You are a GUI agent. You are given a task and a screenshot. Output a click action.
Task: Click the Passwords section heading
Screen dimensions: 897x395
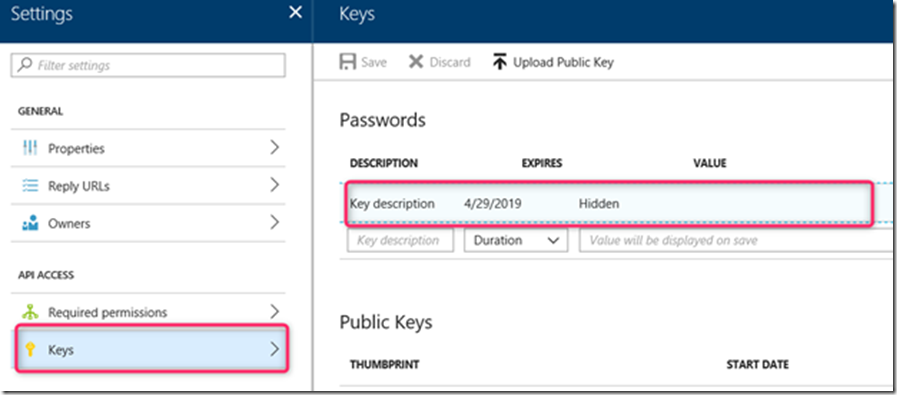click(x=383, y=120)
